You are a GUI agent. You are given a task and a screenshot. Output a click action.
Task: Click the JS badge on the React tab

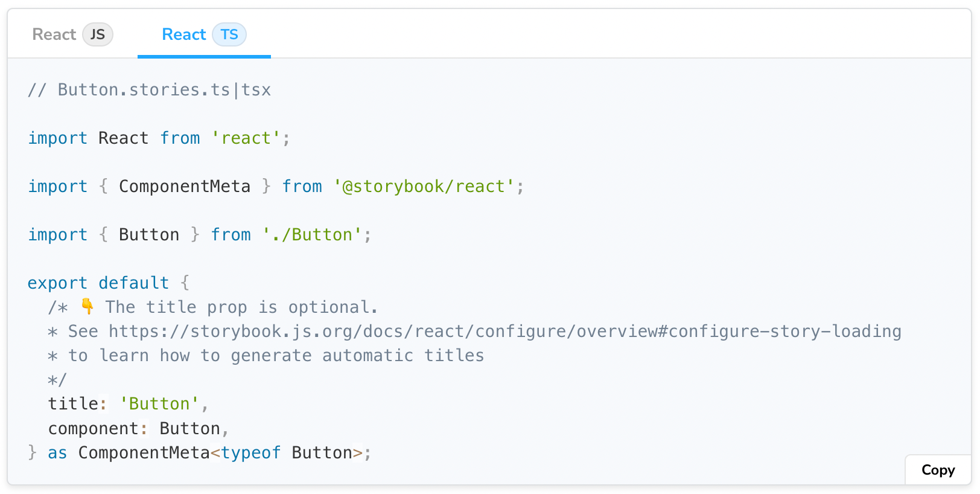point(98,34)
